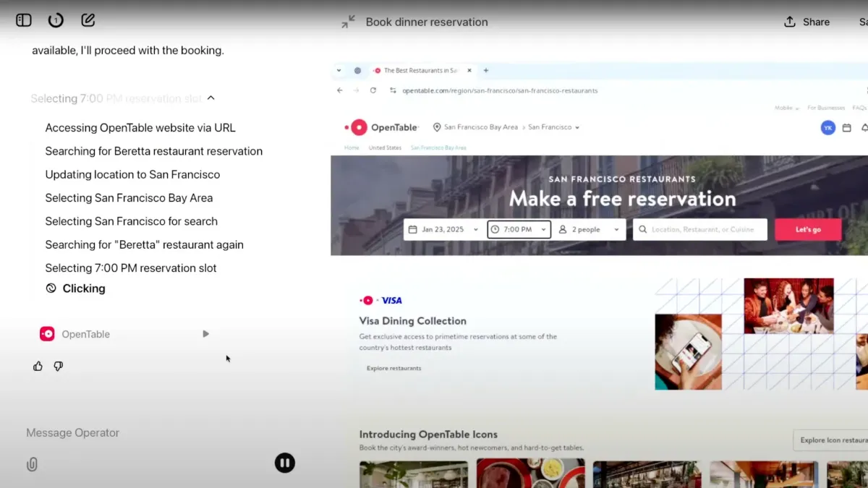The image size is (868, 488).
Task: Click Home breadcrumb link
Action: (x=352, y=147)
